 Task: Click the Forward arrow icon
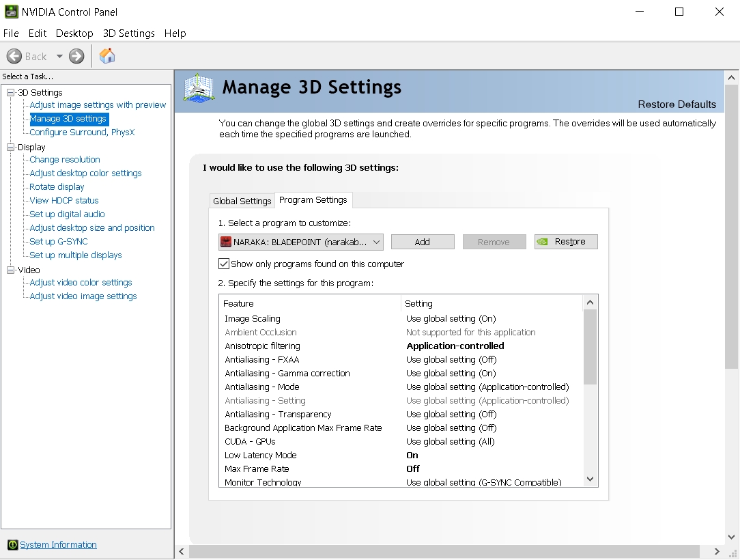click(x=76, y=56)
